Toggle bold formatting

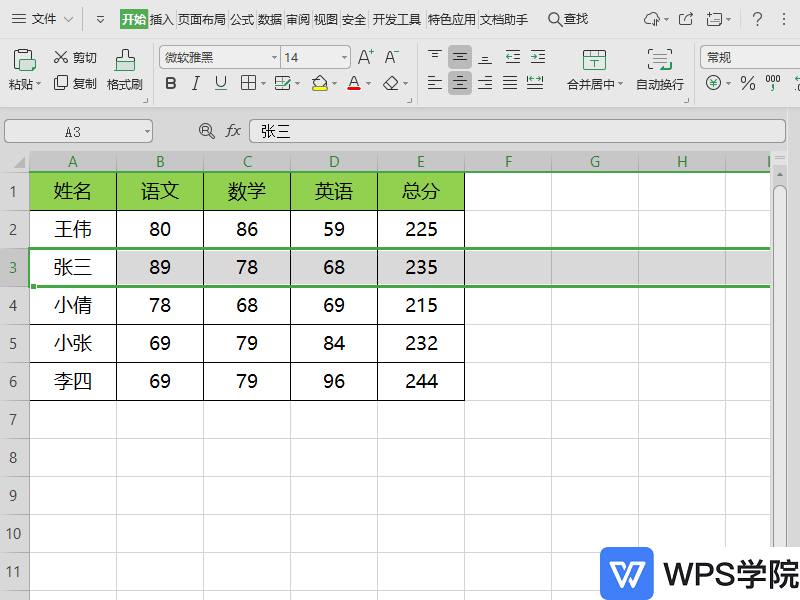pyautogui.click(x=170, y=83)
